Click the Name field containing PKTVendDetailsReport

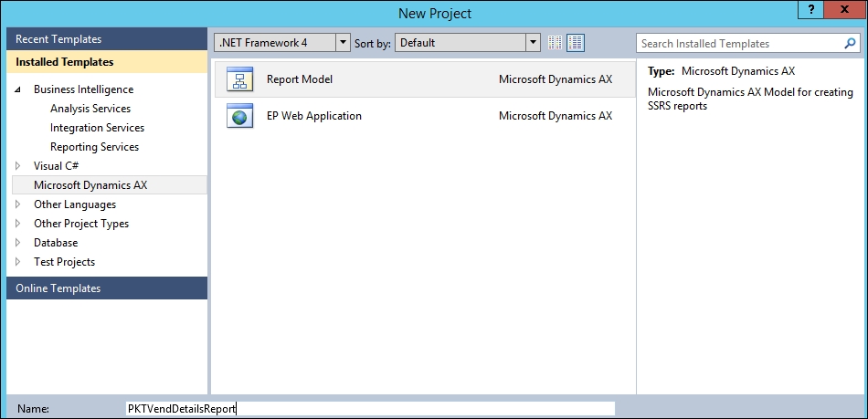(370, 409)
